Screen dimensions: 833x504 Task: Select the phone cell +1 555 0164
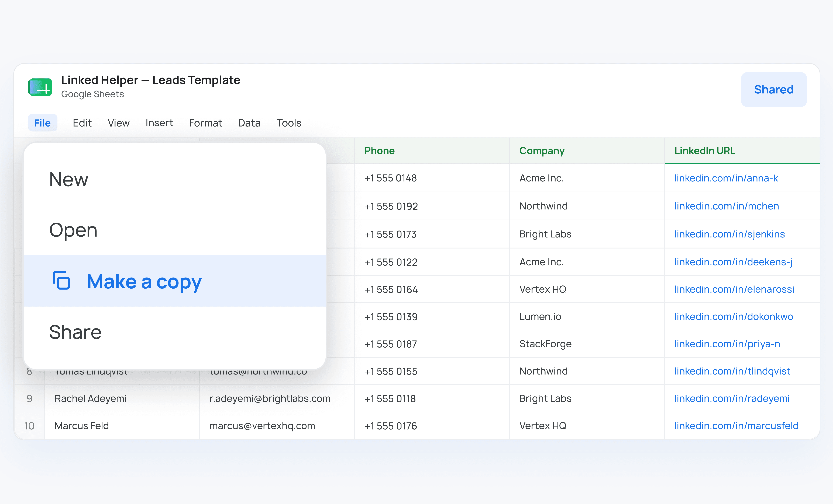pyautogui.click(x=432, y=289)
